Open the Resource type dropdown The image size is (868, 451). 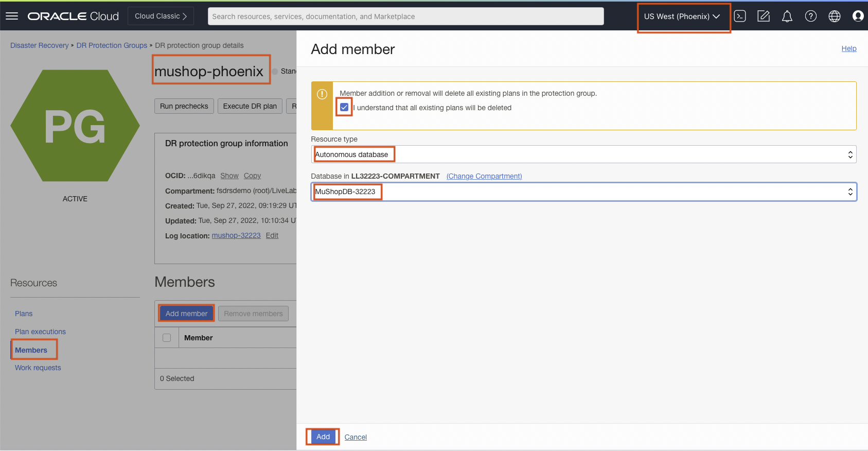click(583, 154)
